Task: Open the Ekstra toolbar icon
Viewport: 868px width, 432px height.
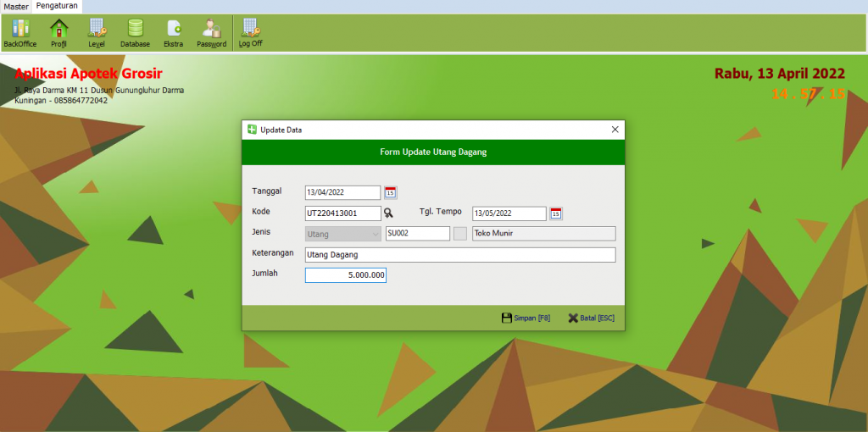Action: point(173,32)
